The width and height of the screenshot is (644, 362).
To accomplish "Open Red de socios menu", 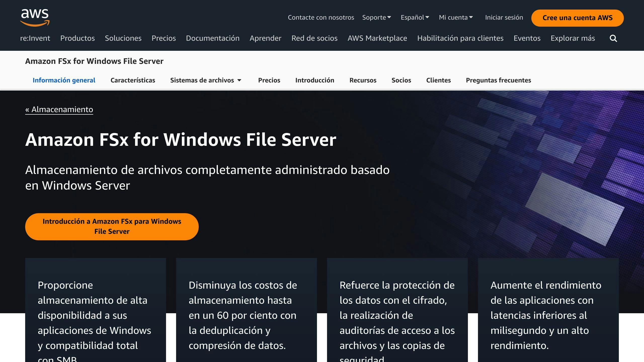I will (314, 38).
